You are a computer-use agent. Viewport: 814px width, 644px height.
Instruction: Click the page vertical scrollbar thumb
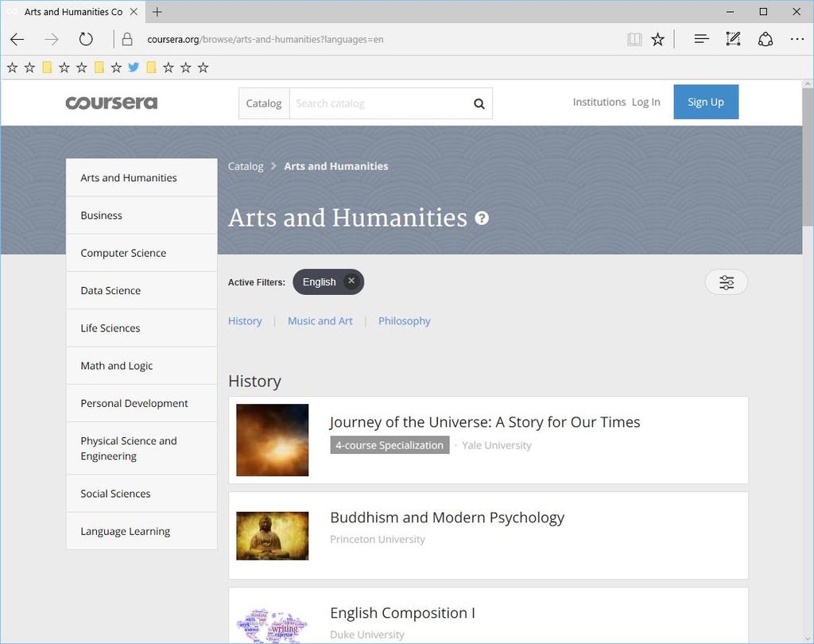pyautogui.click(x=808, y=157)
